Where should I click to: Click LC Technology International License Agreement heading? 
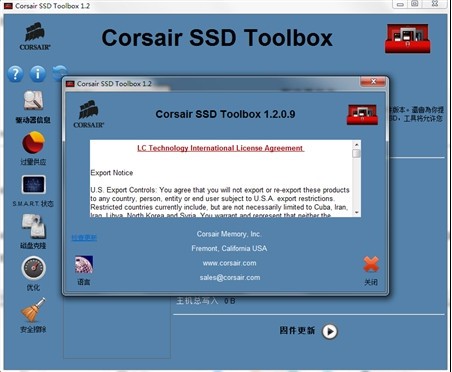[220, 148]
